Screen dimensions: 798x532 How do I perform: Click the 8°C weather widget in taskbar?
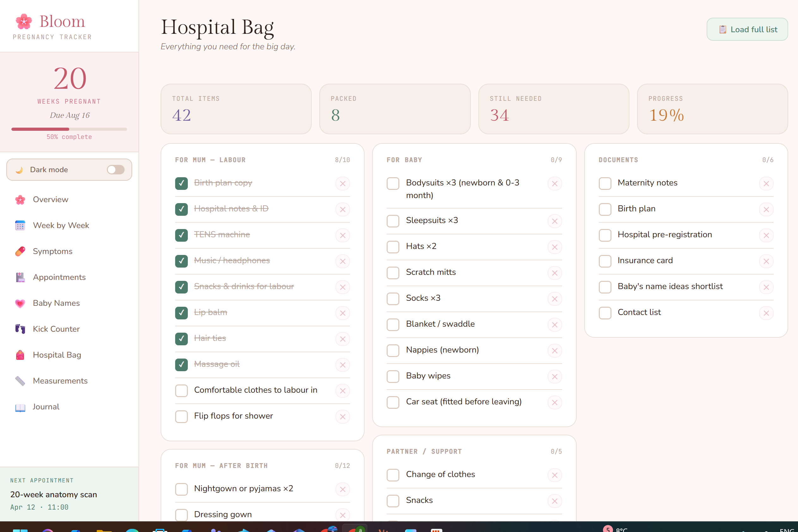(x=615, y=529)
